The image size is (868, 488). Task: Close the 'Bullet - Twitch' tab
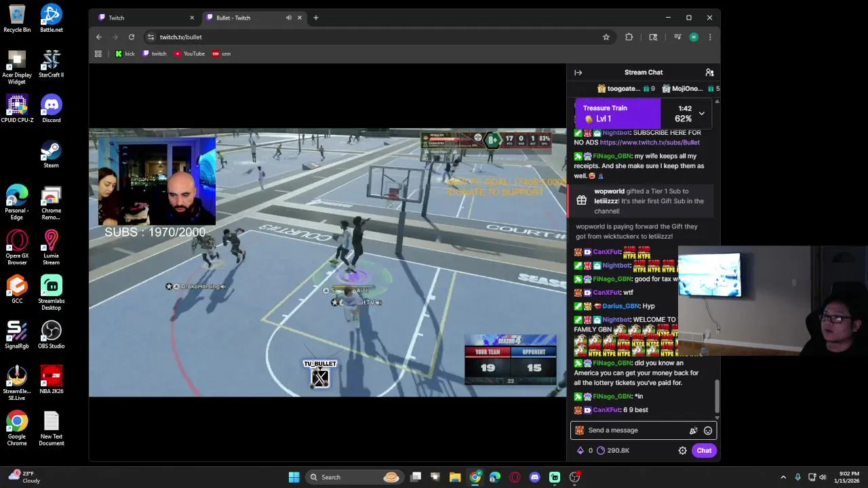pos(300,18)
